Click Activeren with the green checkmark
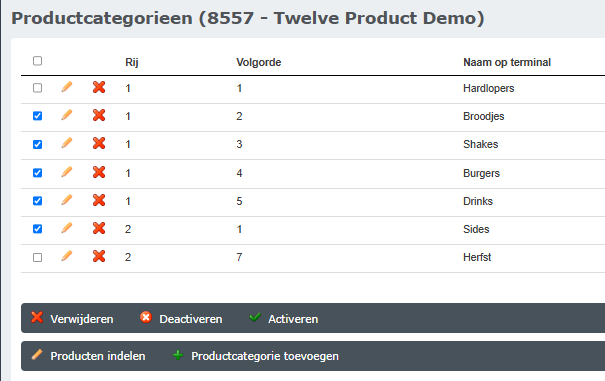 (284, 318)
